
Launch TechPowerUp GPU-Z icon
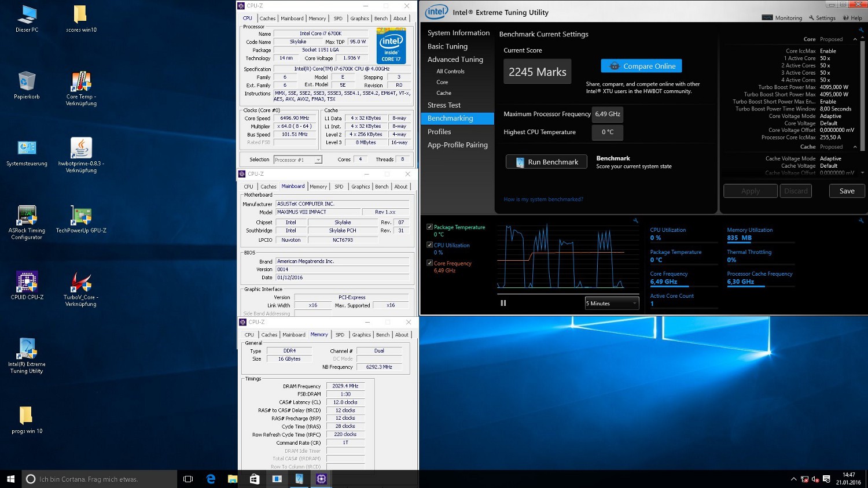[x=81, y=219]
